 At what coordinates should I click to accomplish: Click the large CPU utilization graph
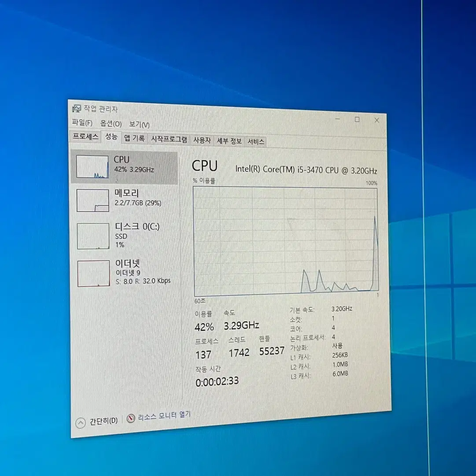pos(286,241)
